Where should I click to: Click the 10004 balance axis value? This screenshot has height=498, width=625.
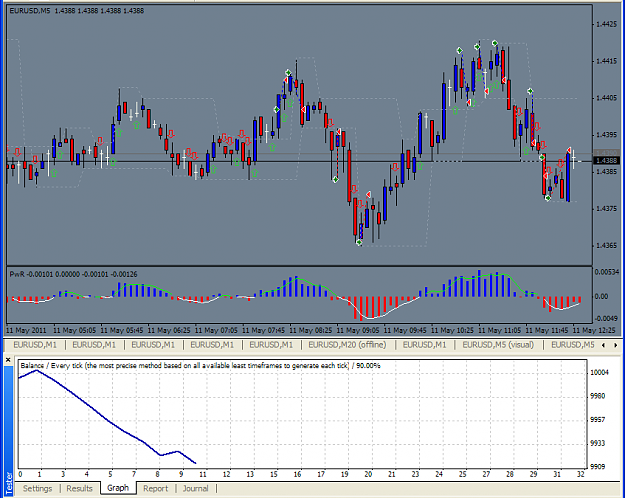coord(599,372)
